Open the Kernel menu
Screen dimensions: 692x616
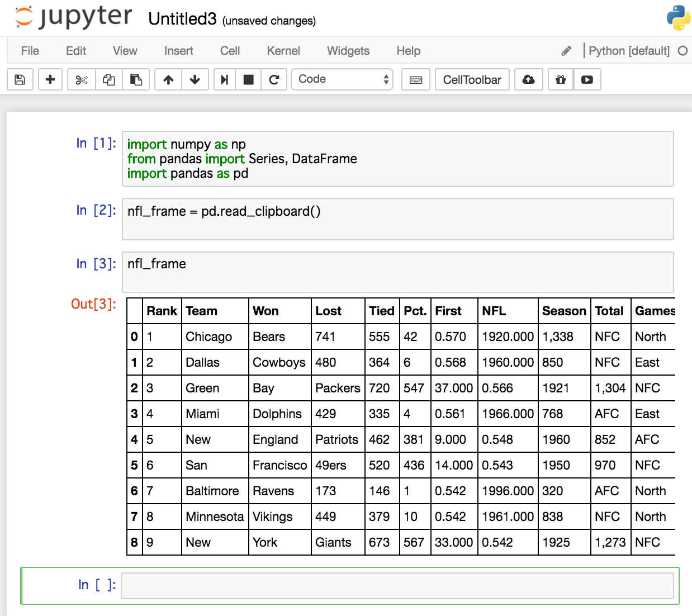coord(283,51)
